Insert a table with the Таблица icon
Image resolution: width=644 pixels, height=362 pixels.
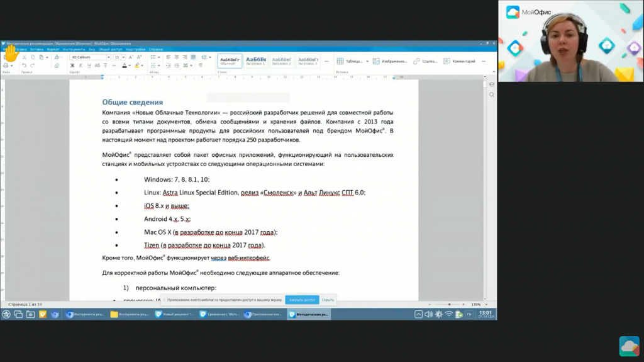click(340, 61)
